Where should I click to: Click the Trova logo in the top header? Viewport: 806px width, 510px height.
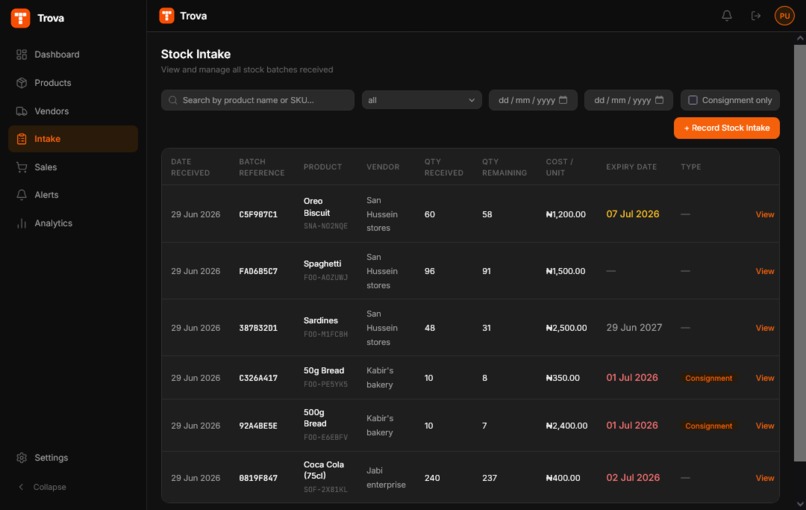coord(167,16)
